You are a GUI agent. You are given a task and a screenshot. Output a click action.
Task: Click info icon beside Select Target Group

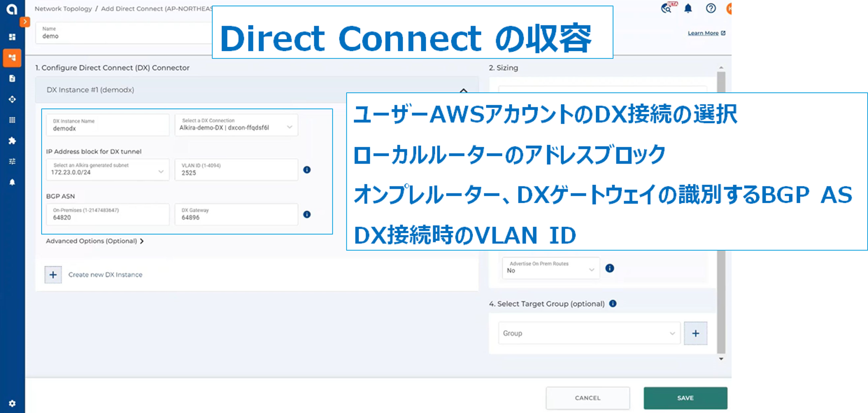(x=613, y=303)
